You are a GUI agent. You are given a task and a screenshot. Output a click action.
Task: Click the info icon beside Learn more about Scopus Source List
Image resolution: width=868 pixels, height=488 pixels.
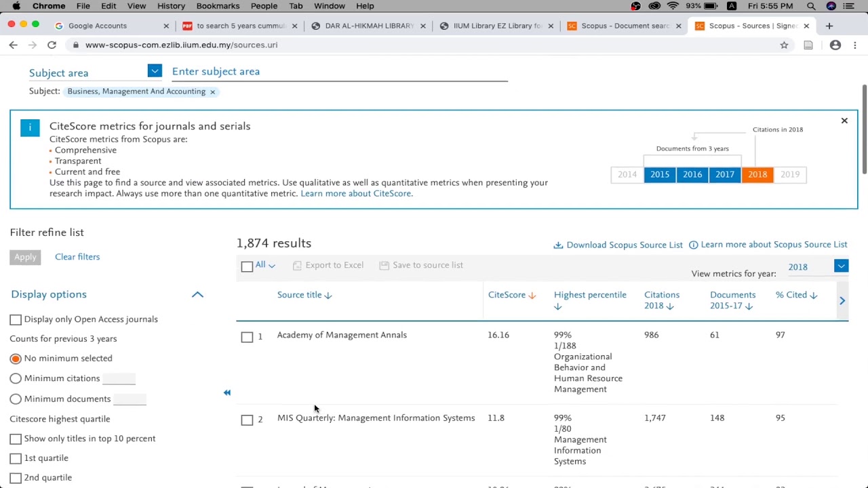coord(693,245)
